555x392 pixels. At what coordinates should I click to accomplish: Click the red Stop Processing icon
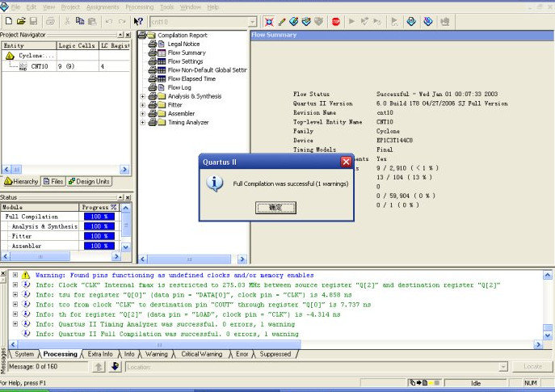tap(335, 22)
